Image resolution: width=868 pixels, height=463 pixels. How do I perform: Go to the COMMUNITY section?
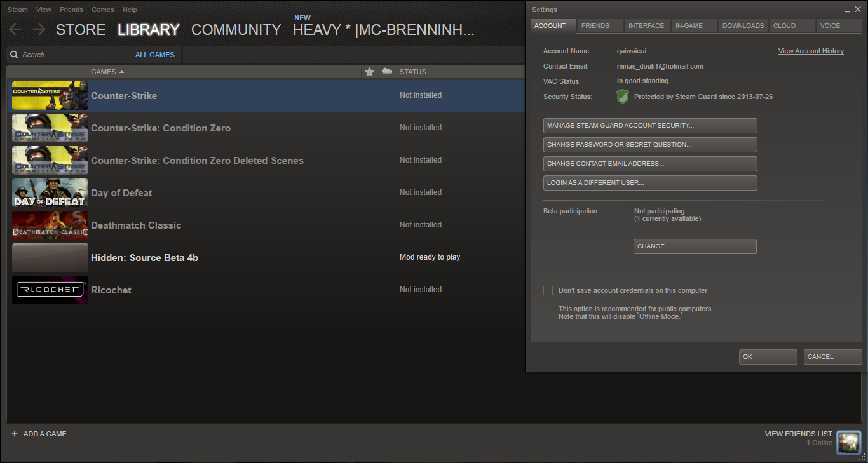point(236,30)
